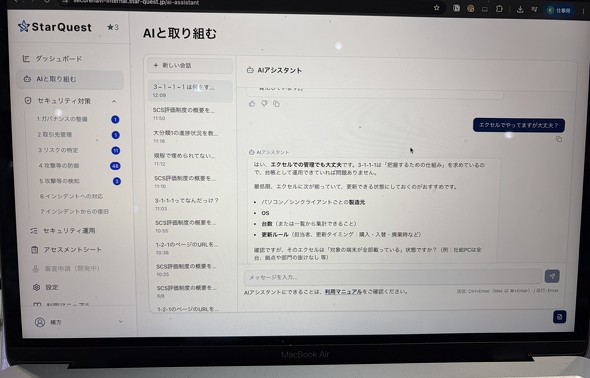The width and height of the screenshot is (590, 378).
Task: Click the gear icon beside 設定
Action: [36, 287]
